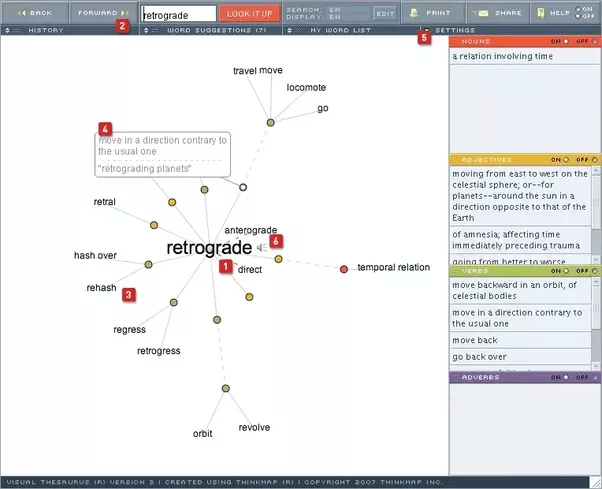Screen dimensions: 602x489
Task: Click the word move in the map
Action: (271, 70)
